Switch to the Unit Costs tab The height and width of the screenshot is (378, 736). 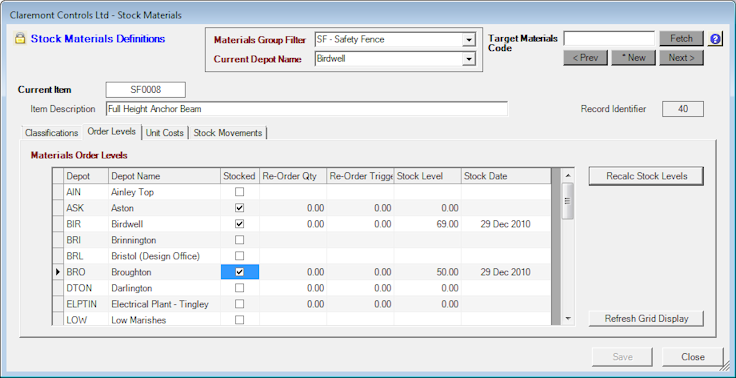[164, 133]
